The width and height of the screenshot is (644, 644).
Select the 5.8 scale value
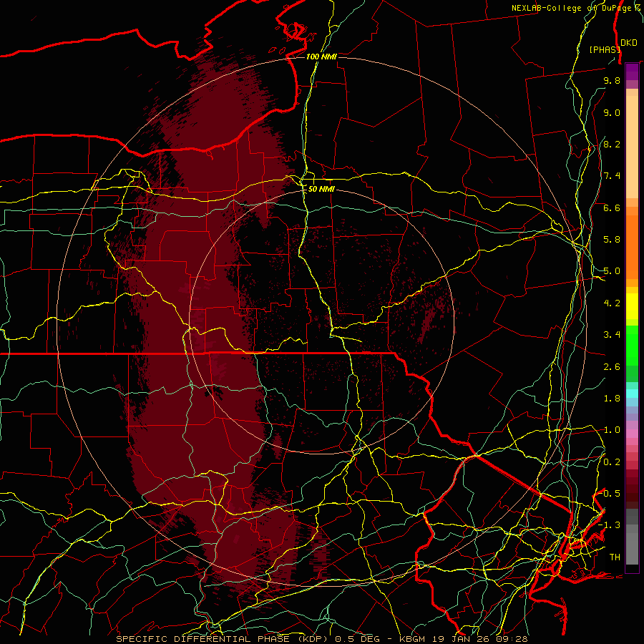pyautogui.click(x=612, y=240)
